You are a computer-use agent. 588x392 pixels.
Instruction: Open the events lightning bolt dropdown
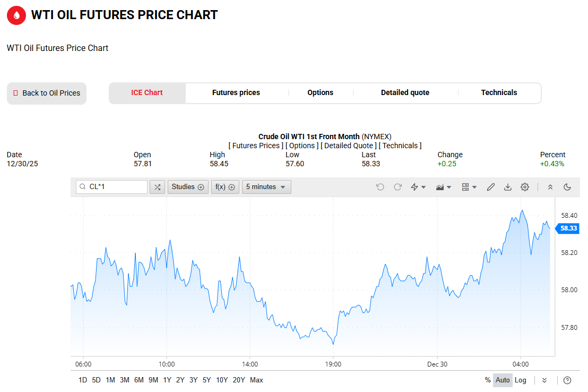[x=418, y=187]
